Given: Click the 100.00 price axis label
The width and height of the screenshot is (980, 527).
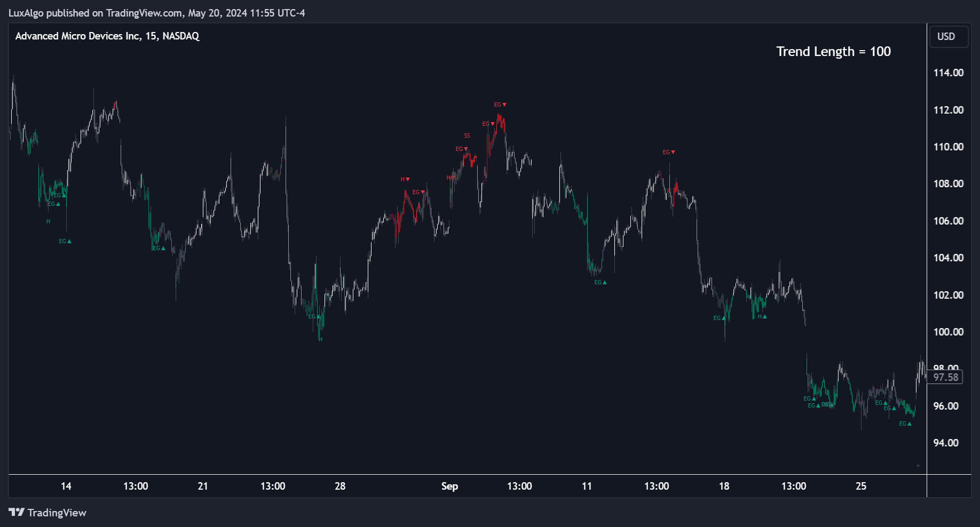Looking at the screenshot, I should click(948, 332).
